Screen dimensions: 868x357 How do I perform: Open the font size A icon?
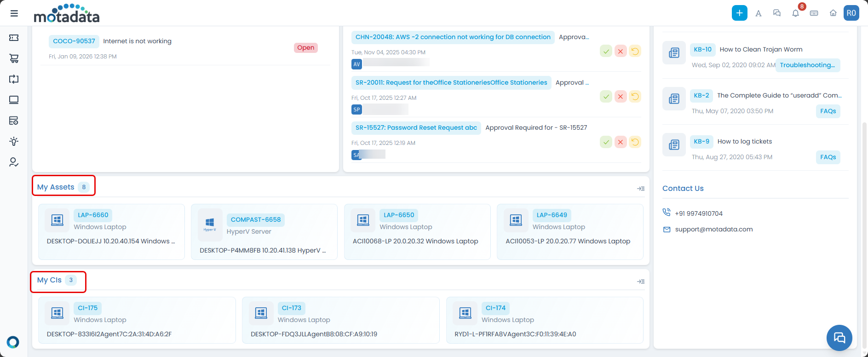click(x=759, y=13)
